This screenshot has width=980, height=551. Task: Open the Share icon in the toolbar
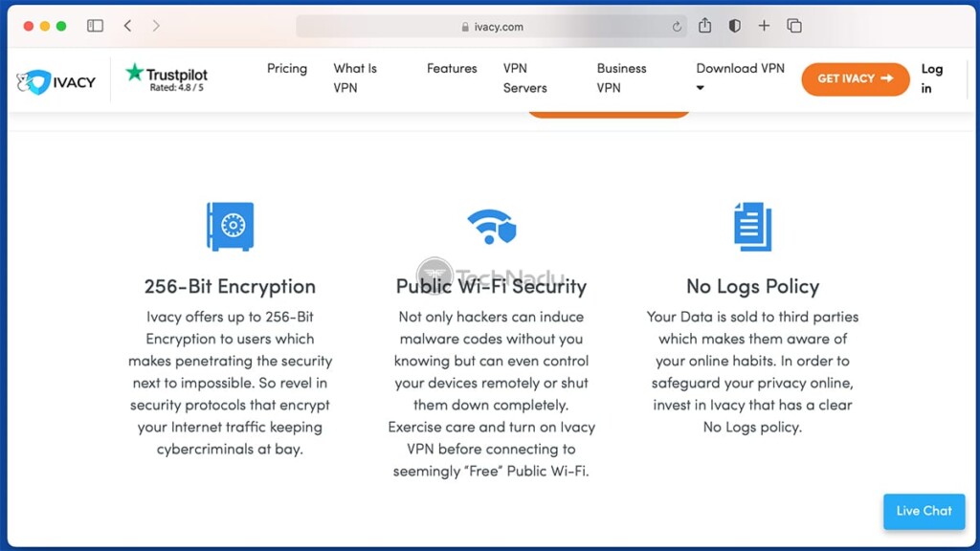(x=705, y=25)
